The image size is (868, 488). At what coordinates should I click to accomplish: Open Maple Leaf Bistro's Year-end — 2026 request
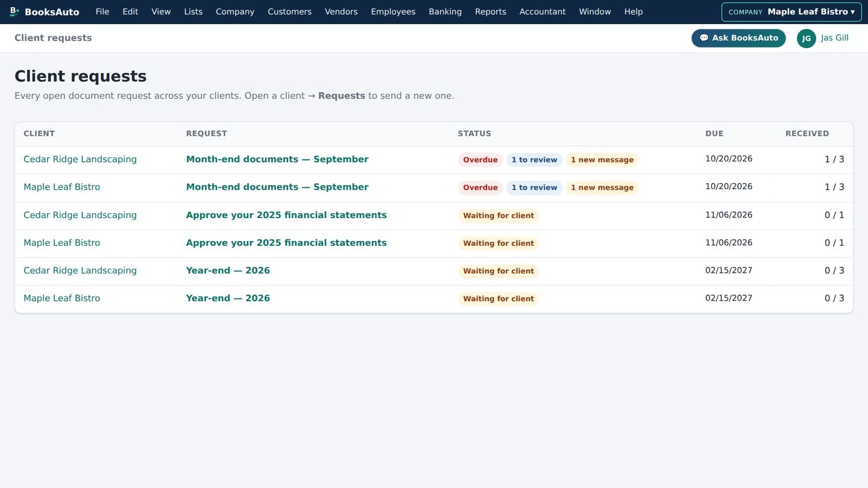pos(228,298)
